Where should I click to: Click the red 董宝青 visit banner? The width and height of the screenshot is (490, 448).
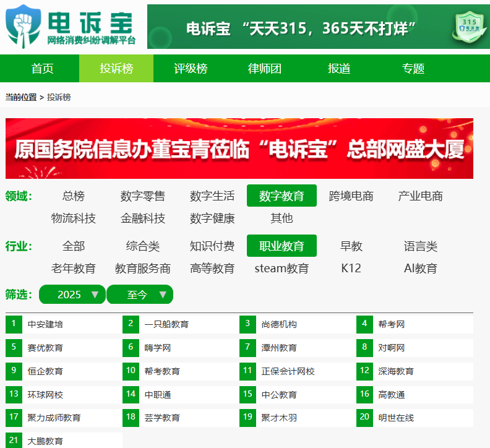(x=239, y=149)
